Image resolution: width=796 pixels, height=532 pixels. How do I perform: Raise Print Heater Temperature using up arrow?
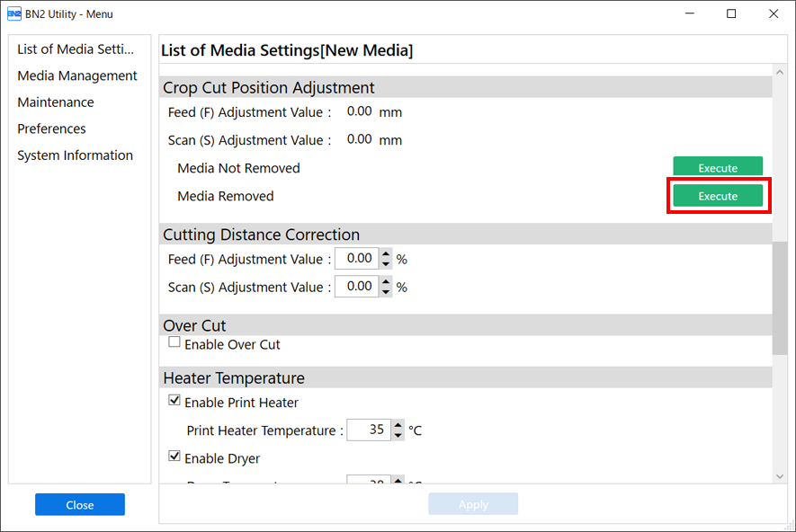[x=398, y=424]
